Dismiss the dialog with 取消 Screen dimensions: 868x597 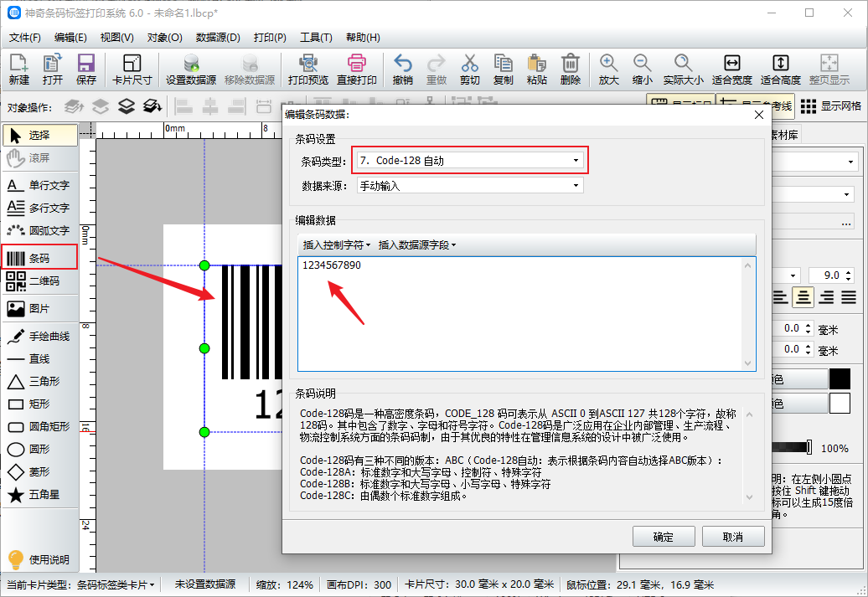733,537
